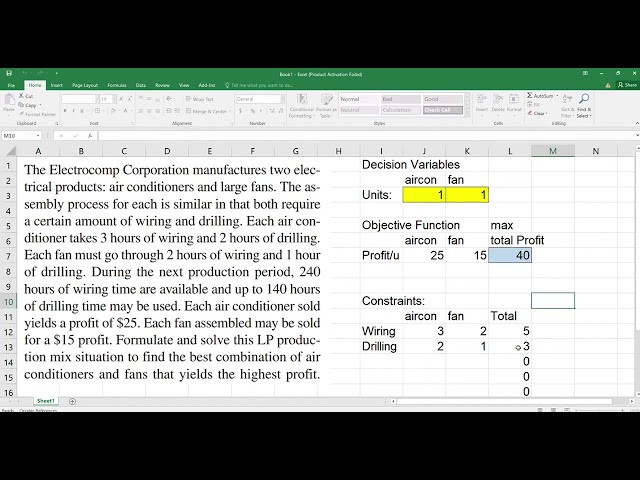The width and height of the screenshot is (640, 480).
Task: Click the Increase Decimal icon
Action: 272,111
